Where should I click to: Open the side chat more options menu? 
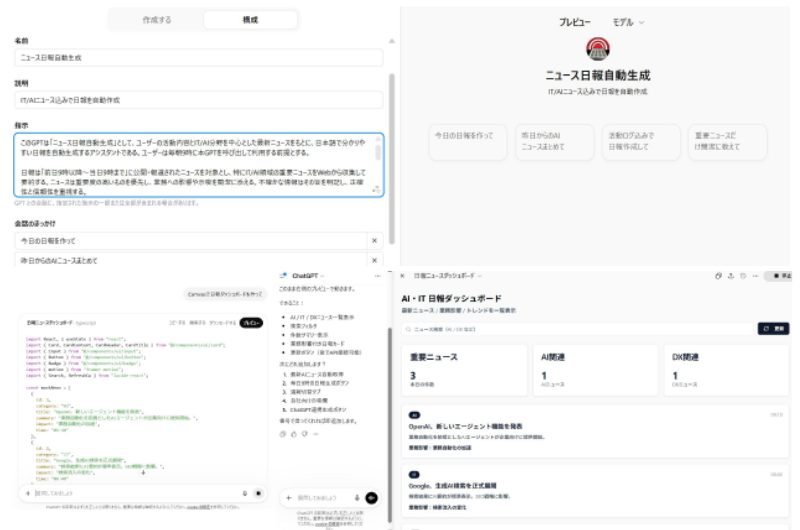click(378, 276)
